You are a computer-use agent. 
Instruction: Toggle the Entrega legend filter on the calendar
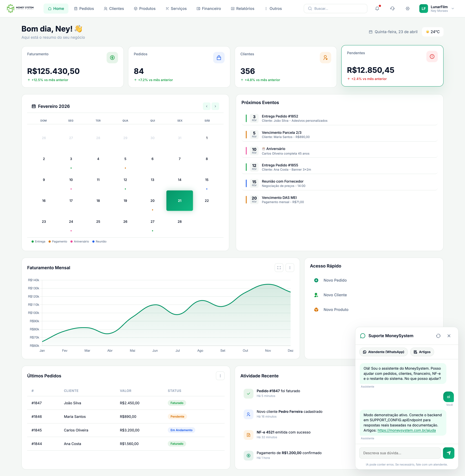(38, 241)
